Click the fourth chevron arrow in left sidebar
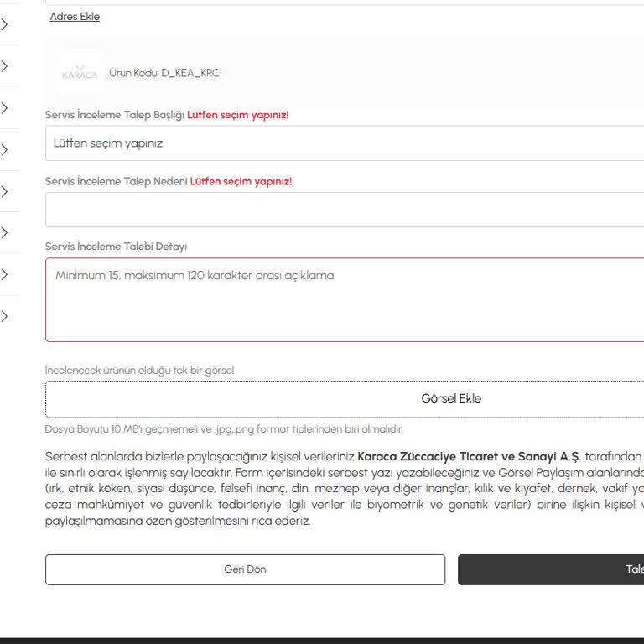The height and width of the screenshot is (644, 644). 4,150
